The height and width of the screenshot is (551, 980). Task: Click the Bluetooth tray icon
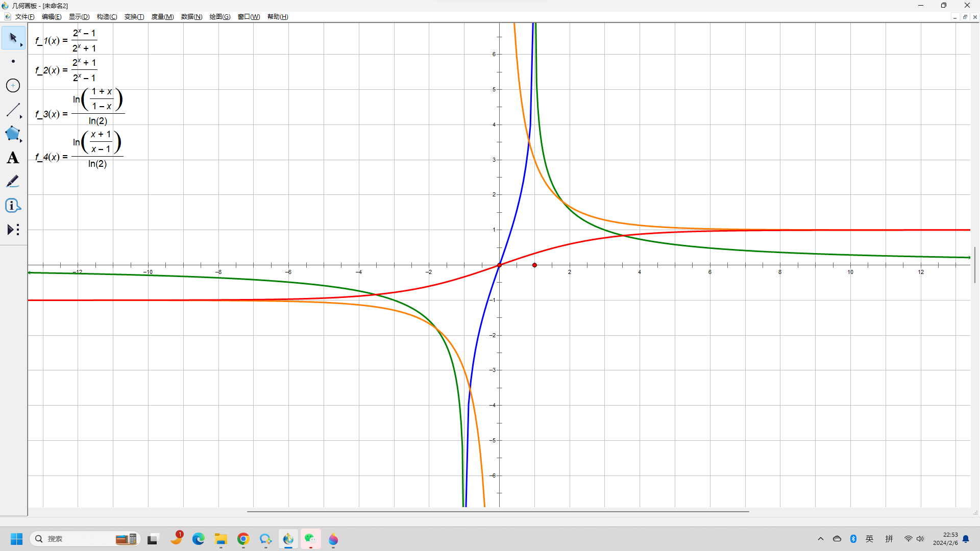coord(853,539)
